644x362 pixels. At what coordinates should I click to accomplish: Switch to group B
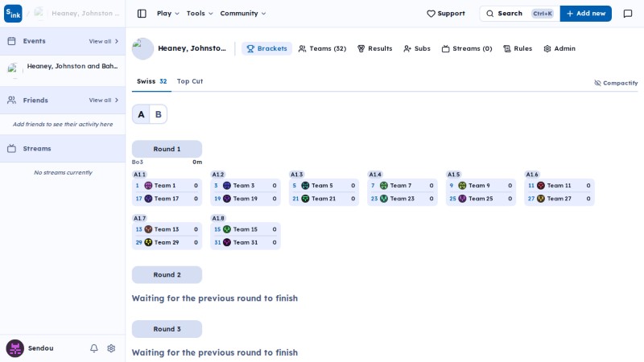pyautogui.click(x=158, y=114)
